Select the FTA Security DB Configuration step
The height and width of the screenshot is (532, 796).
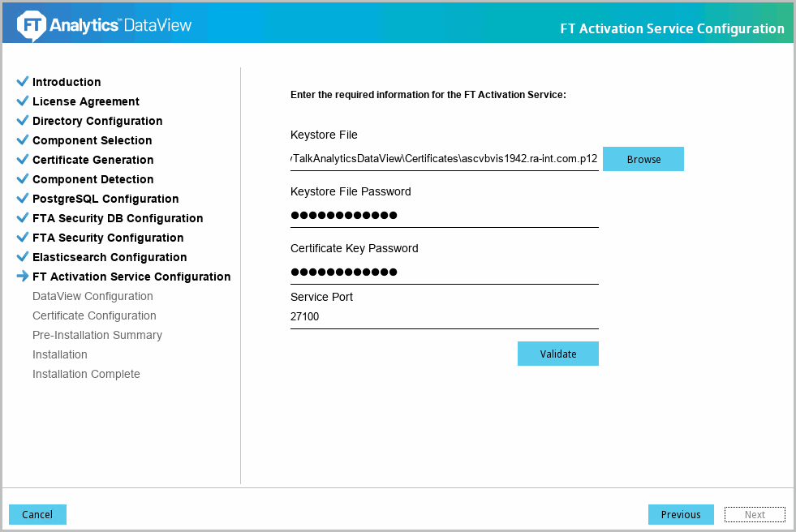pyautogui.click(x=118, y=218)
